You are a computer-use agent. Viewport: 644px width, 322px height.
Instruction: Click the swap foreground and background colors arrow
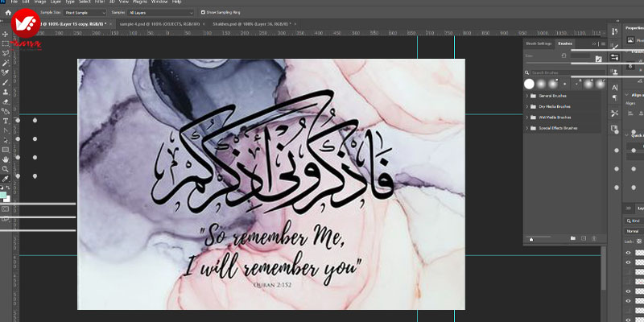click(x=8, y=188)
